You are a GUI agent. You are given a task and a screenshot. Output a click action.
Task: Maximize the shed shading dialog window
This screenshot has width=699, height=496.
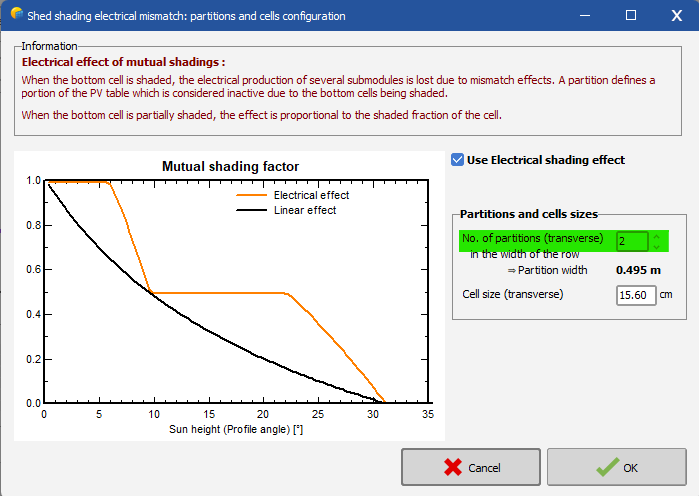click(631, 16)
